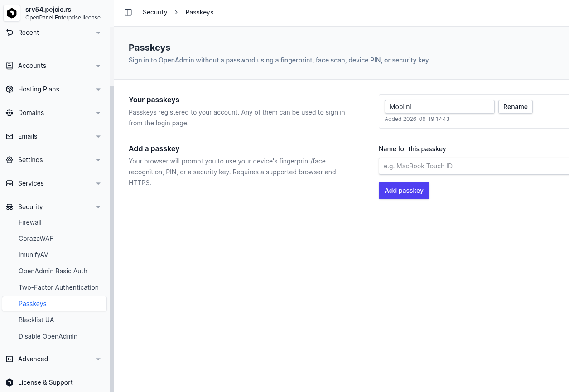Click the Domains globe icon

tap(10, 113)
